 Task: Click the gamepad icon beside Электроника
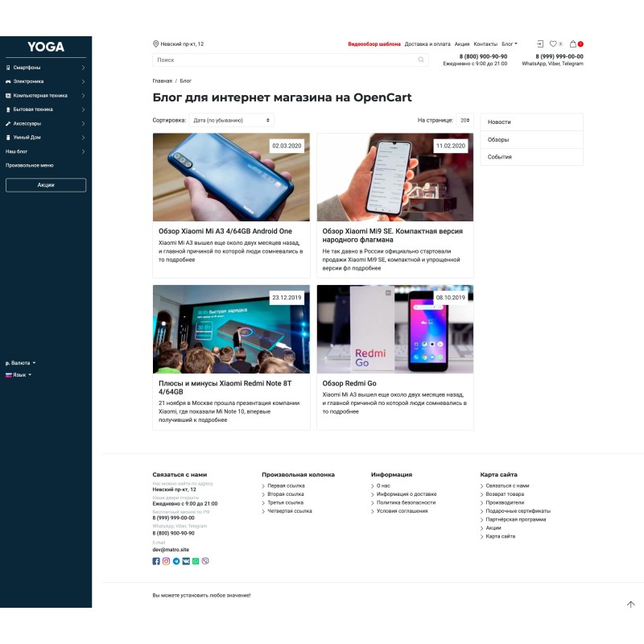click(8, 81)
